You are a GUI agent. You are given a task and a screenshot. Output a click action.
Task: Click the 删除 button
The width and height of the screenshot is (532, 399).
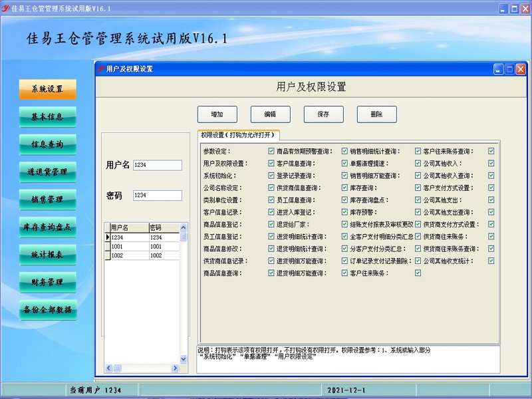(x=376, y=114)
